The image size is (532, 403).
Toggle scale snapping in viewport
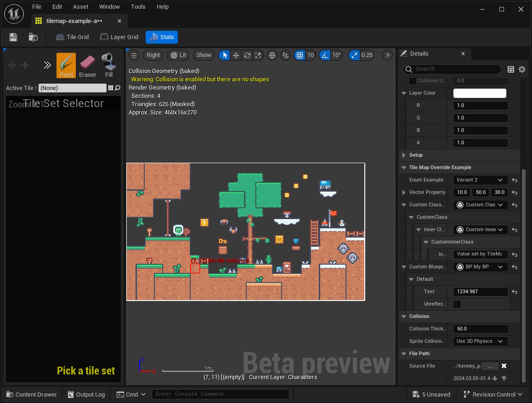354,55
